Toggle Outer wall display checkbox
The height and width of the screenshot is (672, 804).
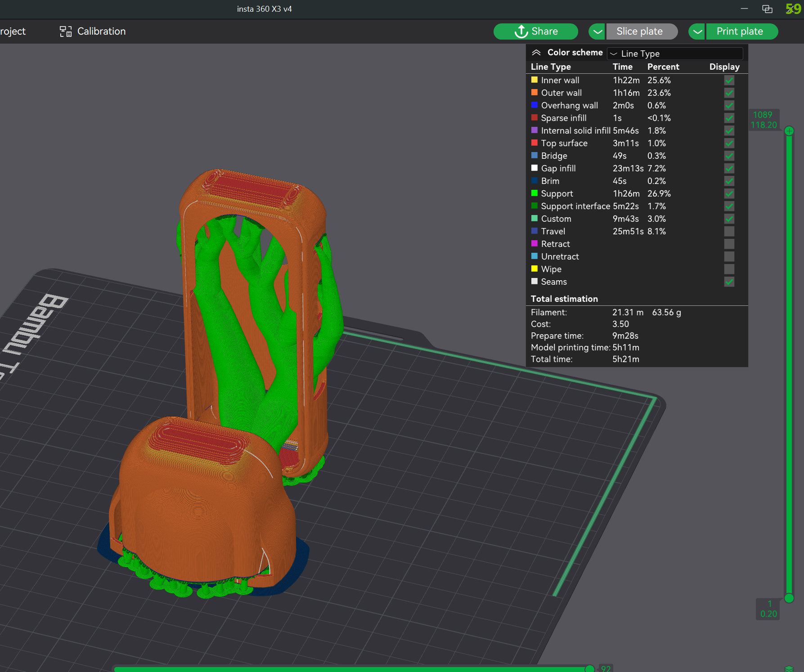tap(729, 93)
